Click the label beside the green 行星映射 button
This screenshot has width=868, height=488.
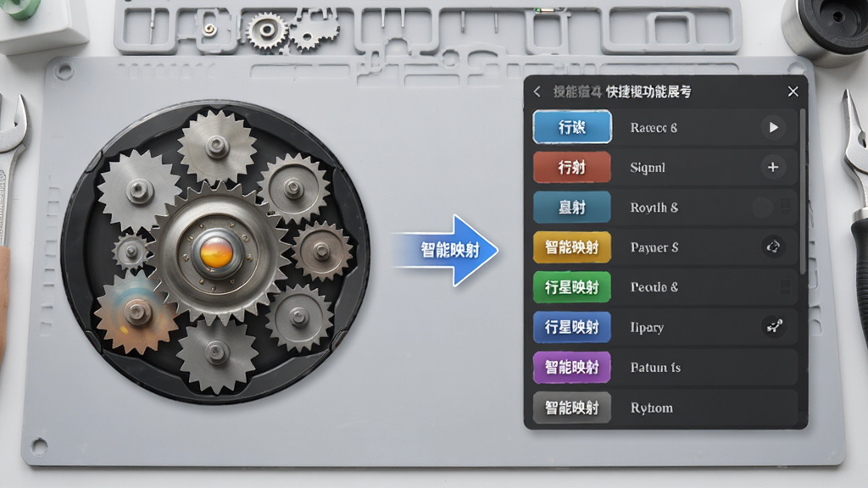click(x=654, y=287)
